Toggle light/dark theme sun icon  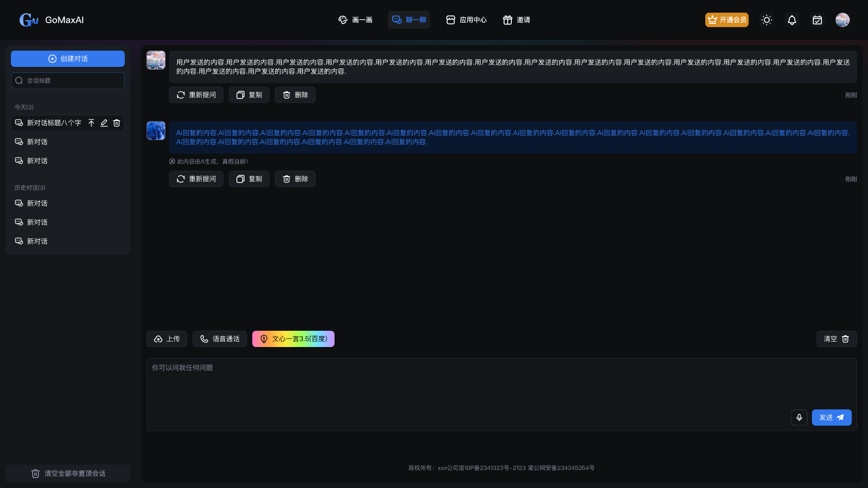click(x=766, y=20)
